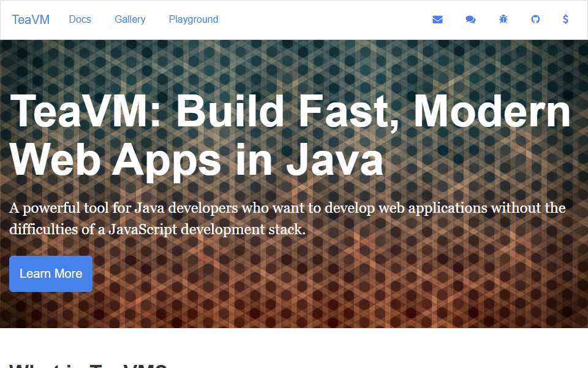Open the GitHub repository icon
This screenshot has height=368, width=588.
[535, 19]
